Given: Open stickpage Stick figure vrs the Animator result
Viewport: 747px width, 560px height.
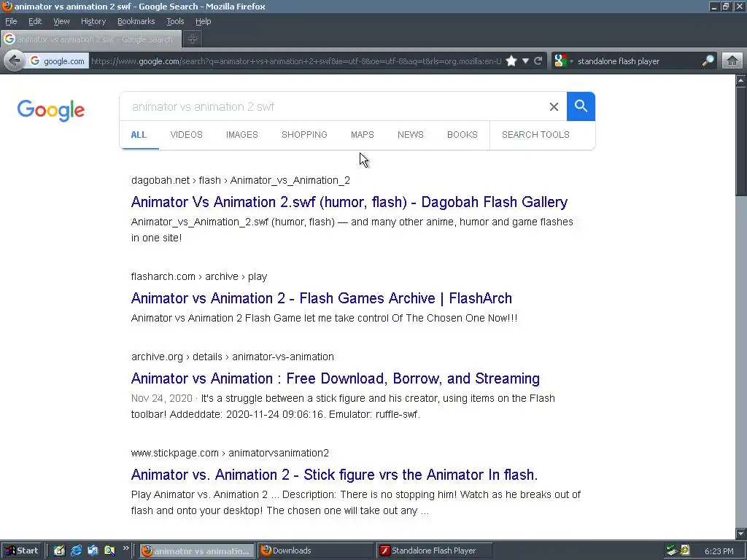Looking at the screenshot, I should tap(334, 474).
